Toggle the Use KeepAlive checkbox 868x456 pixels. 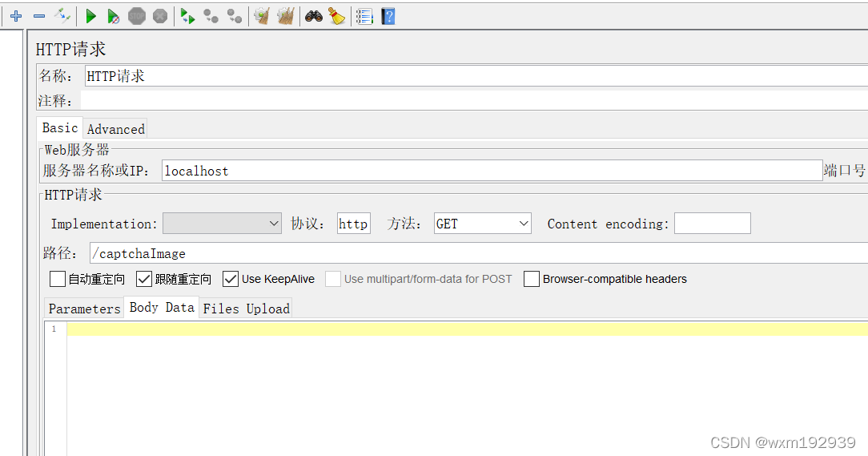(231, 279)
